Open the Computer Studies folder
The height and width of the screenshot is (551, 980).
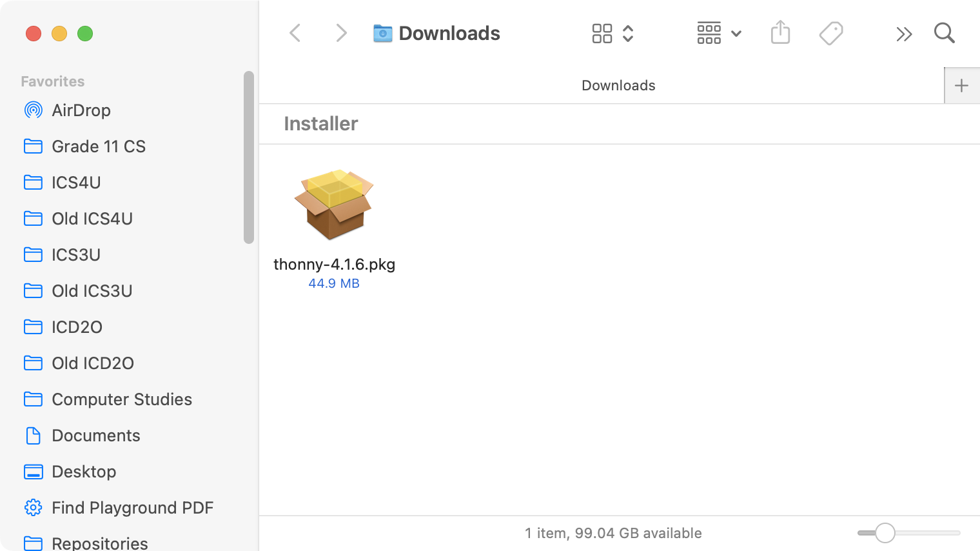(x=121, y=399)
